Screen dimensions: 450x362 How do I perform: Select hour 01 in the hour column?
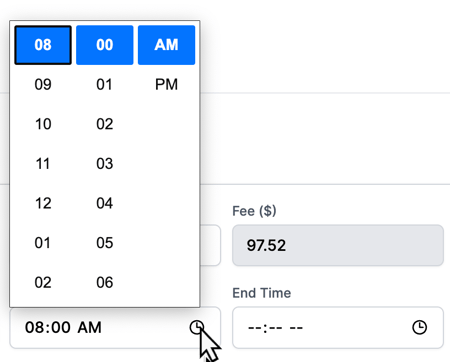point(43,243)
